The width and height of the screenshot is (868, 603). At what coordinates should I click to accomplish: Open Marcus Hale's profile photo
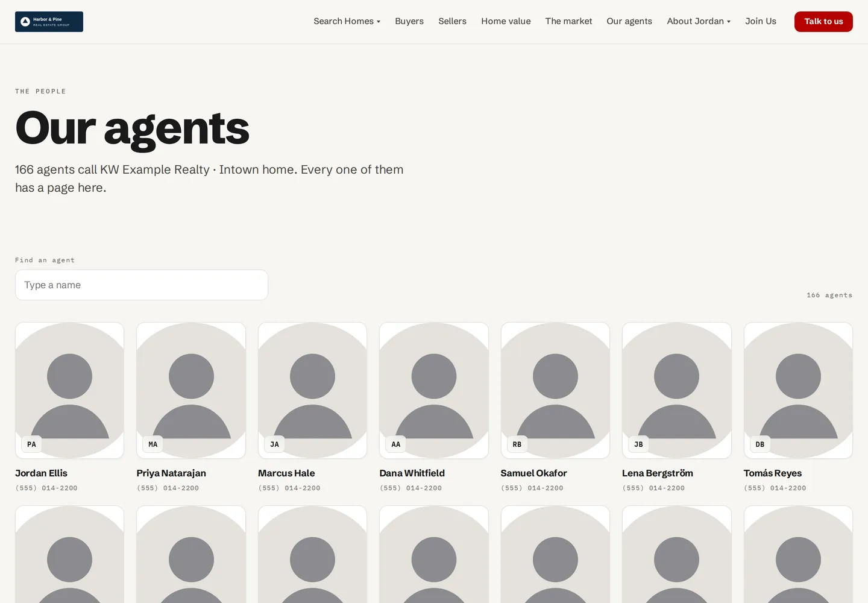coord(312,390)
